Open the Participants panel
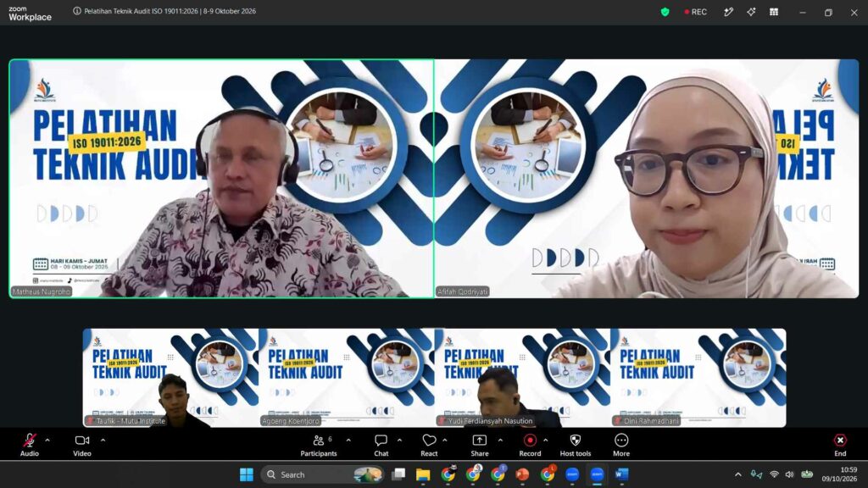The height and width of the screenshot is (488, 868). point(319,445)
